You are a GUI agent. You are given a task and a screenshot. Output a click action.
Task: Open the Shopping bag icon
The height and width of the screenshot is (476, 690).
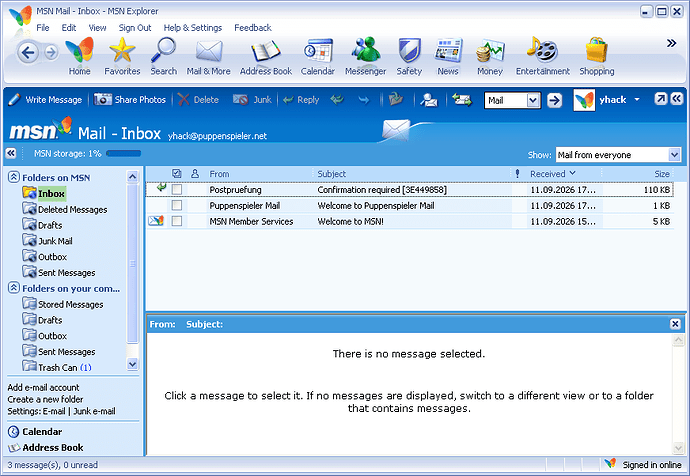597,50
